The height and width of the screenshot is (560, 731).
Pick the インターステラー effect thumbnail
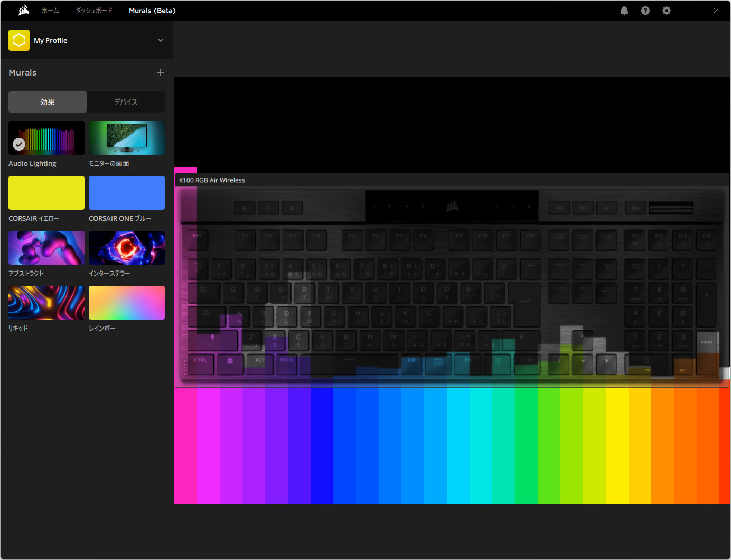click(127, 248)
